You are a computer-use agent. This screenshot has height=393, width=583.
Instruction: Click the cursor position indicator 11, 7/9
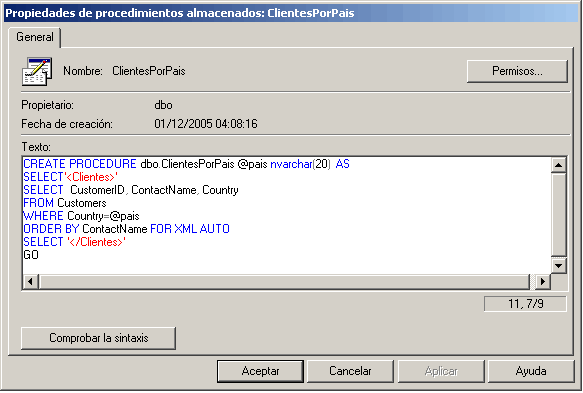[525, 304]
